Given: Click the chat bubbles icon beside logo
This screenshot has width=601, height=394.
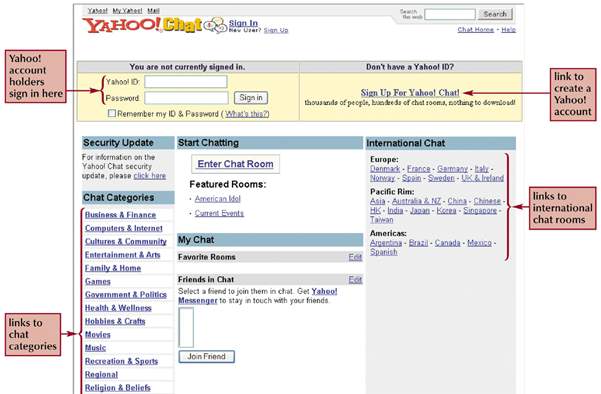Looking at the screenshot, I should click(215, 25).
